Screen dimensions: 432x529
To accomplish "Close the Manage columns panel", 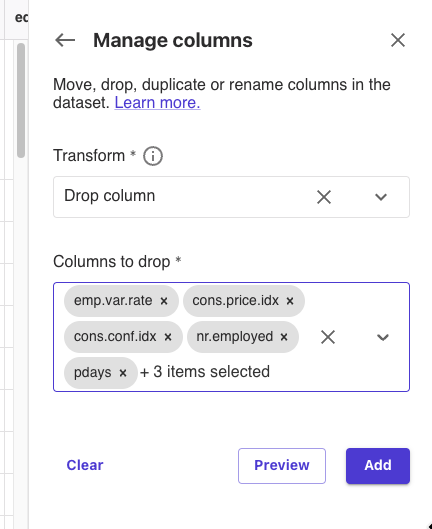I will 398,40.
